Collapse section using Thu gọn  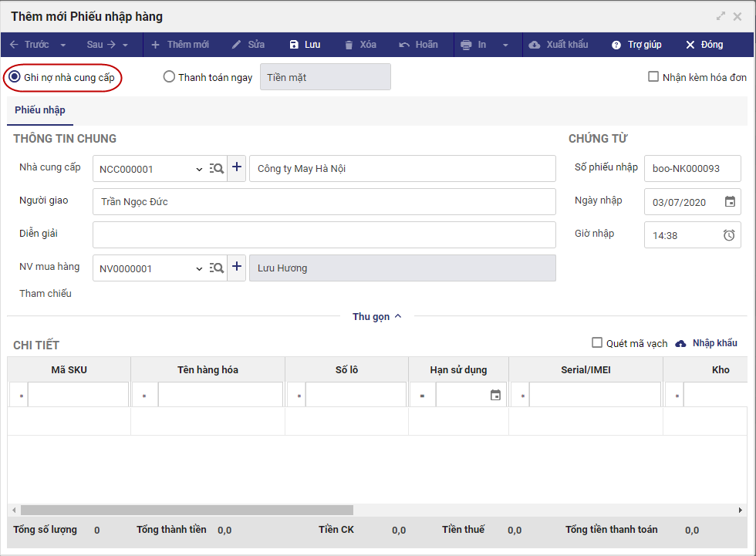377,316
